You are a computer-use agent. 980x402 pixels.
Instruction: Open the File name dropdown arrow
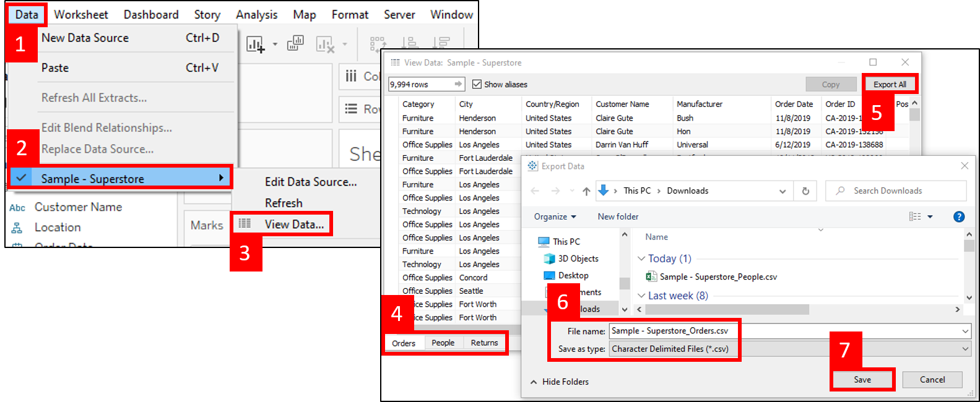point(965,331)
